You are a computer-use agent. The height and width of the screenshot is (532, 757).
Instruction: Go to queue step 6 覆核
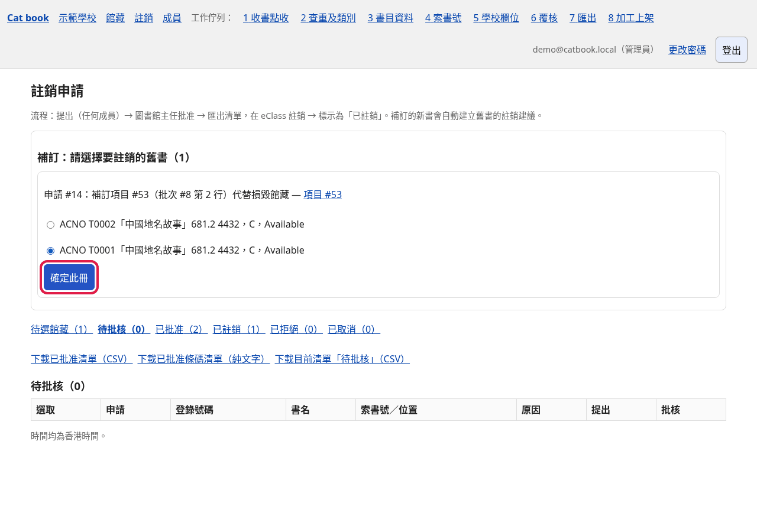pos(544,18)
